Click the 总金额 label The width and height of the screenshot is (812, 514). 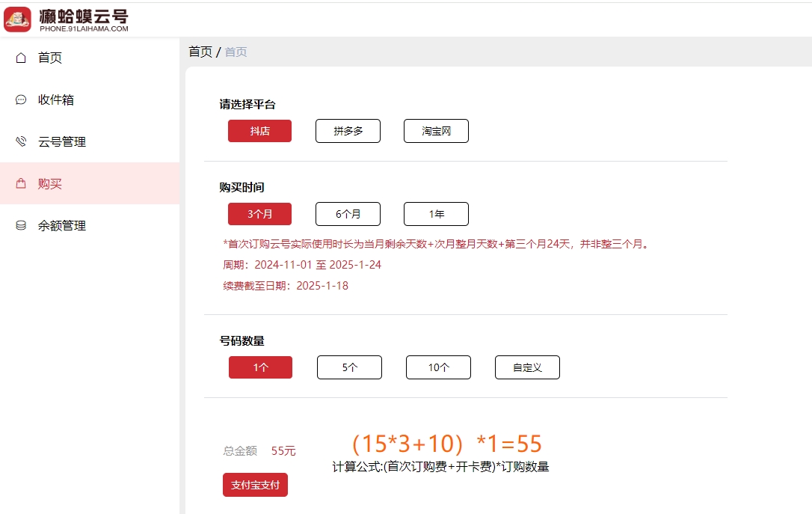240,451
